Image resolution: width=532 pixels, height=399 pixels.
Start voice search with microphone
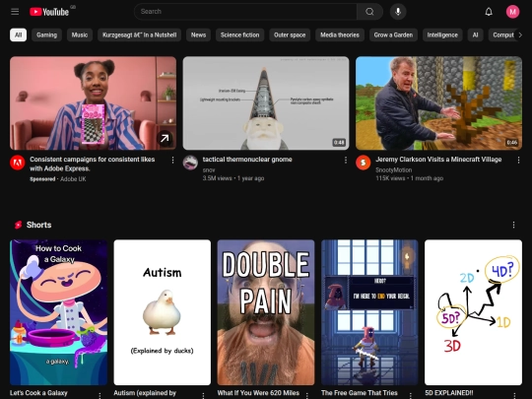point(398,12)
